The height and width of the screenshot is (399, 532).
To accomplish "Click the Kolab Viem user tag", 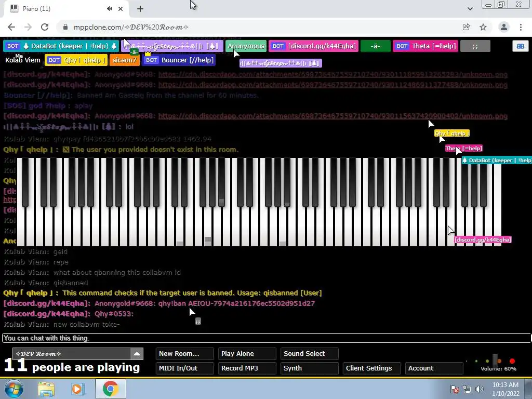I will [23, 60].
